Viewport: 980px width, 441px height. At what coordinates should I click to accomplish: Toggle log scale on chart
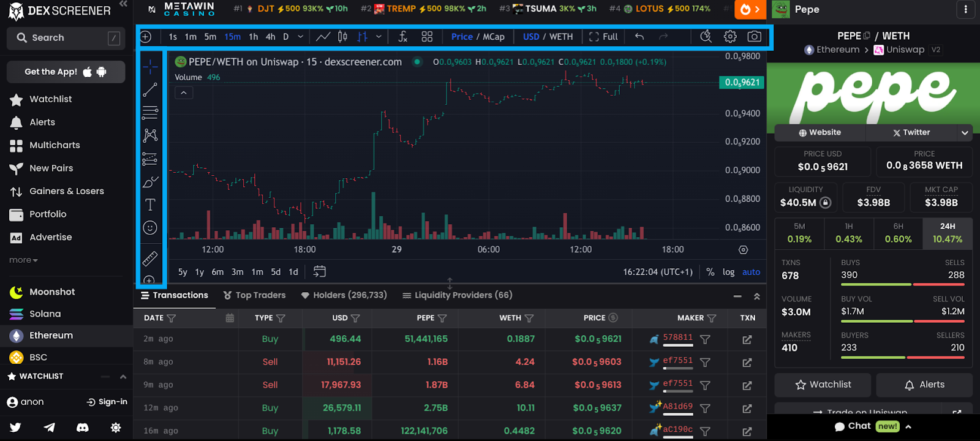(728, 272)
